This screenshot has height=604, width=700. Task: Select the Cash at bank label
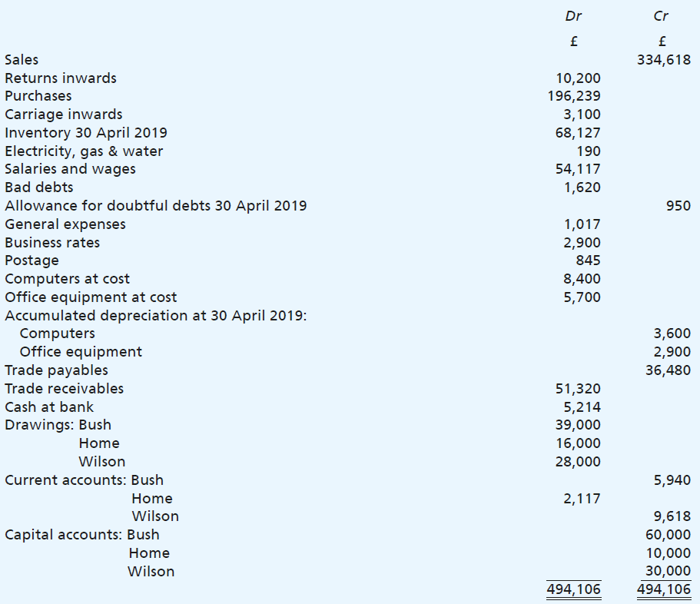pyautogui.click(x=49, y=407)
